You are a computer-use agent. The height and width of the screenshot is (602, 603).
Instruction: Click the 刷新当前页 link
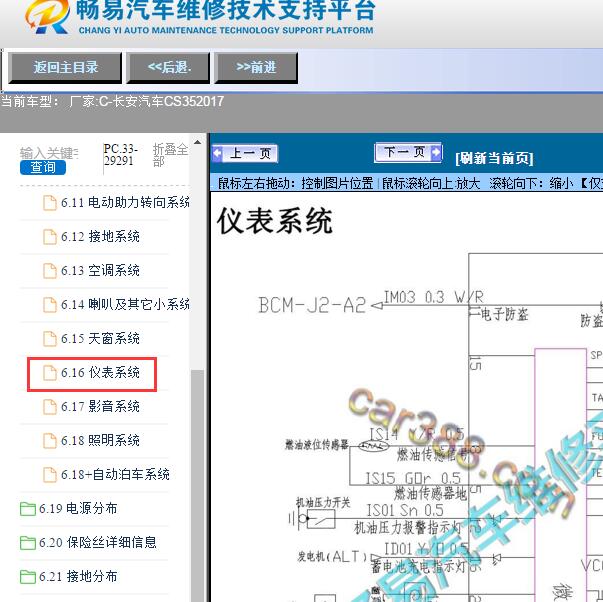click(494, 158)
